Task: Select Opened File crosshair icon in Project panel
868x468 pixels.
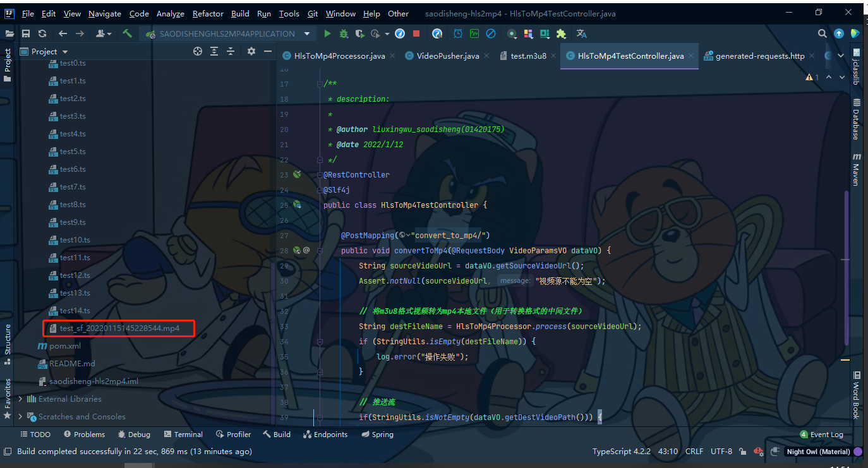Action: click(x=198, y=51)
